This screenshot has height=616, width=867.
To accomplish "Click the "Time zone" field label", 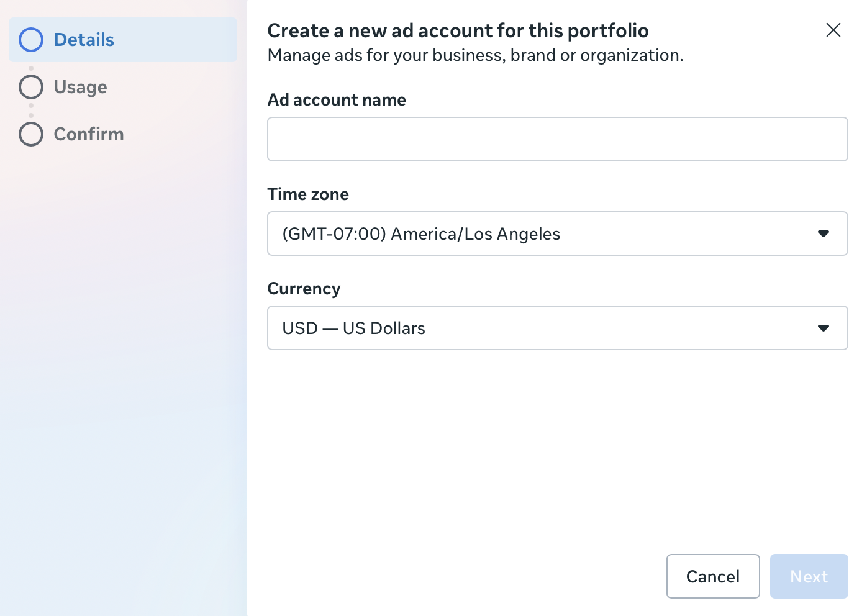I will pos(308,194).
